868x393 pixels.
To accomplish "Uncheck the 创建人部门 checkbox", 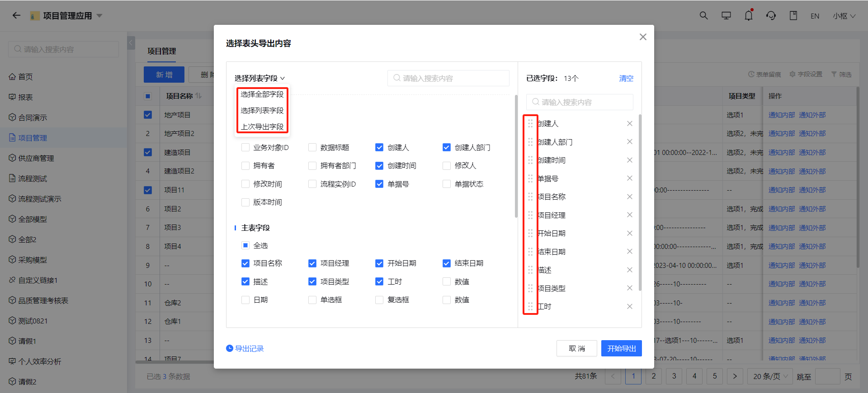I will point(447,147).
